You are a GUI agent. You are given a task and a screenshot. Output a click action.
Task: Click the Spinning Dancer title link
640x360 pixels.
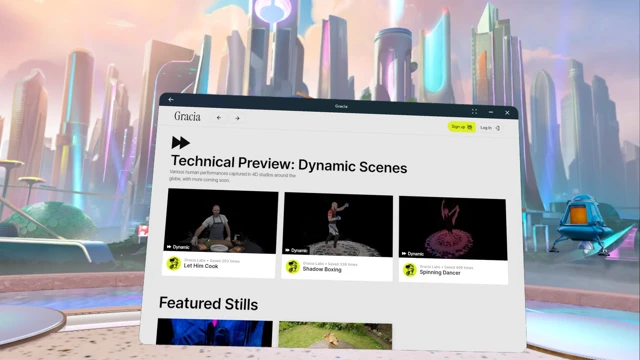coord(440,273)
